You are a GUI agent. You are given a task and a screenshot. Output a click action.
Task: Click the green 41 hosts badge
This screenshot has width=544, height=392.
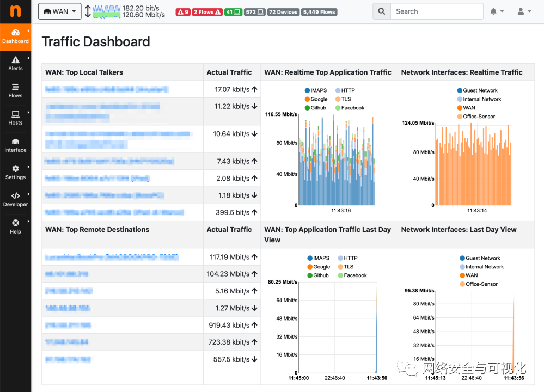(x=233, y=12)
